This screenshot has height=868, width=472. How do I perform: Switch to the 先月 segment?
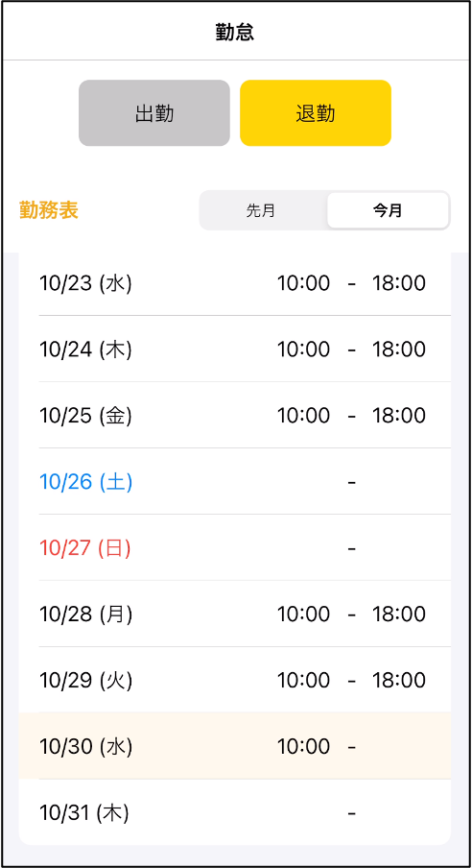(x=262, y=210)
